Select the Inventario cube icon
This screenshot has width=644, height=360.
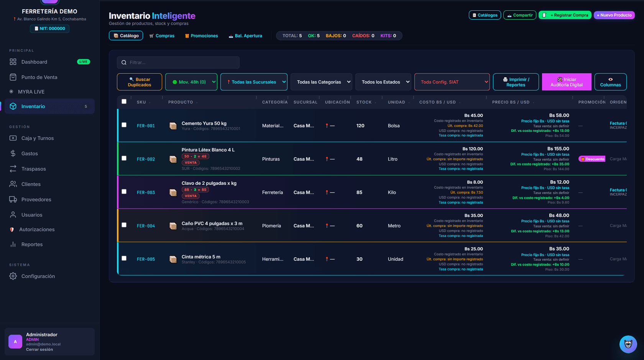13,106
